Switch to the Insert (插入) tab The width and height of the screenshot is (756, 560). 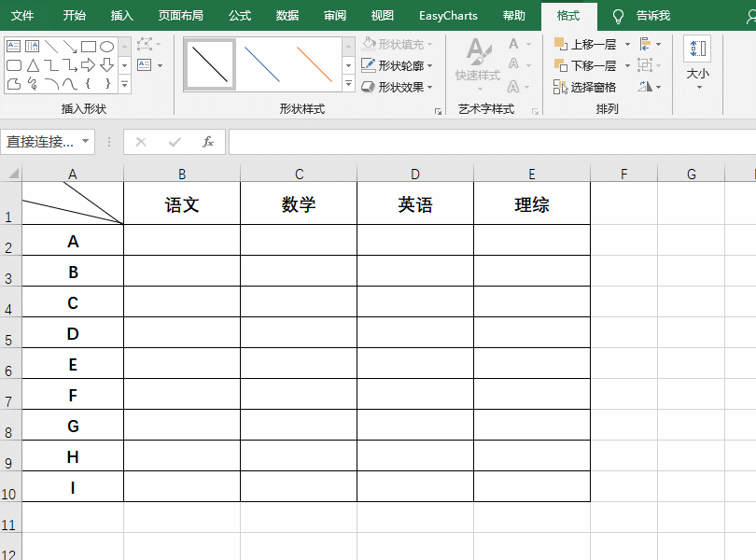[x=121, y=16]
